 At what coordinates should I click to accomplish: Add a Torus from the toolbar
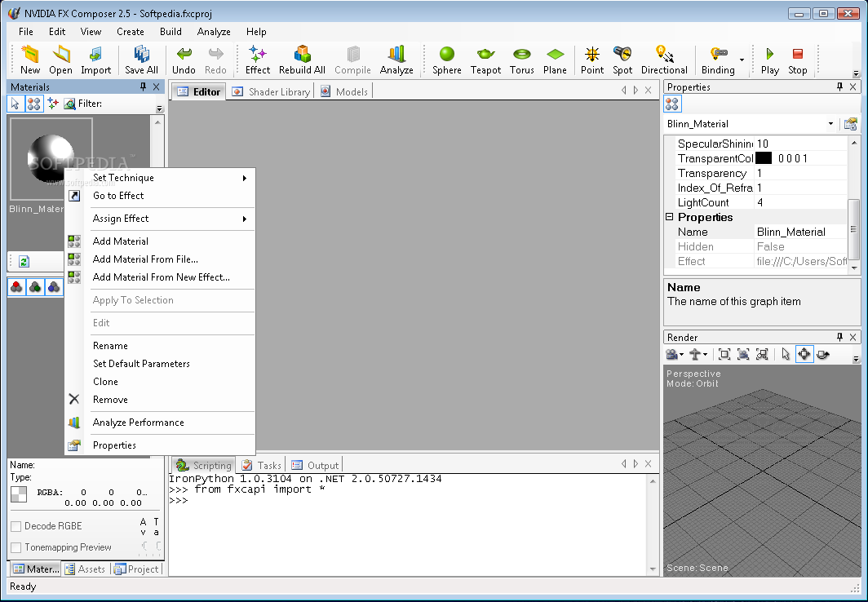tap(521, 60)
